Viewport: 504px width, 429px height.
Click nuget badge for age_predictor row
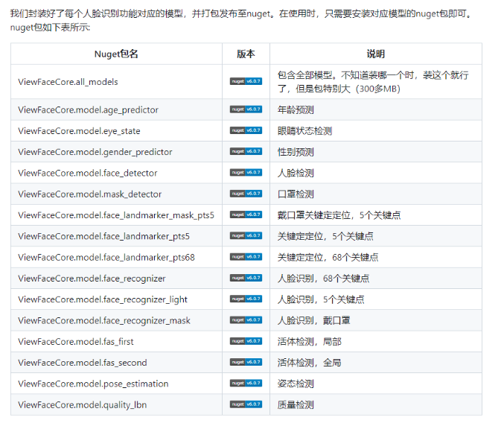(x=246, y=109)
